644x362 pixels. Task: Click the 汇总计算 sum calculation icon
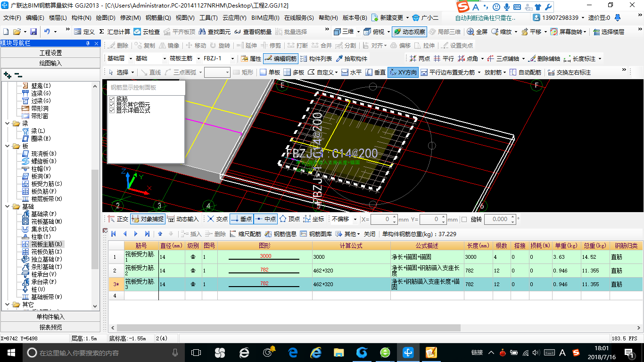[115, 32]
